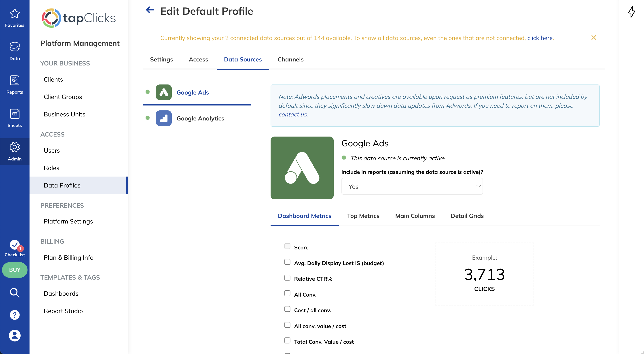Go back using the left arrow

tap(150, 10)
